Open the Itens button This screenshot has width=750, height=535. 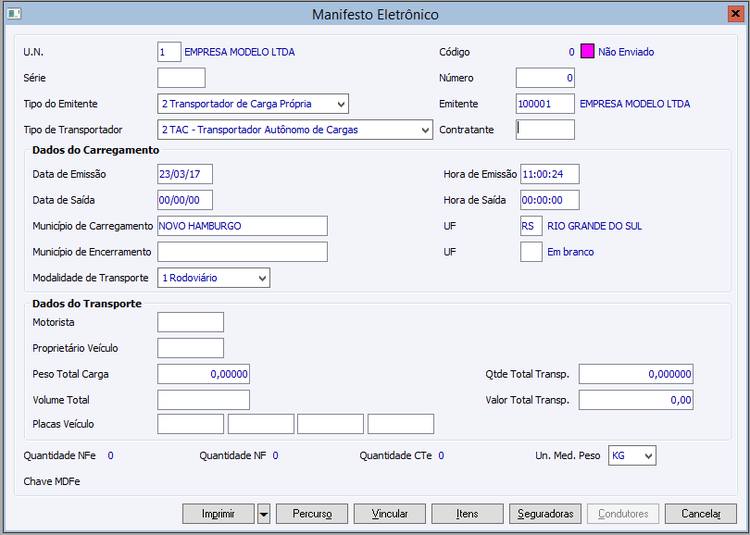[467, 514]
